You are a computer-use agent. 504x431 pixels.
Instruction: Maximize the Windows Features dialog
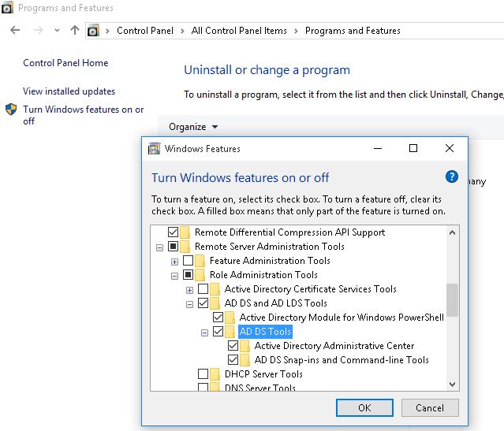tap(413, 148)
